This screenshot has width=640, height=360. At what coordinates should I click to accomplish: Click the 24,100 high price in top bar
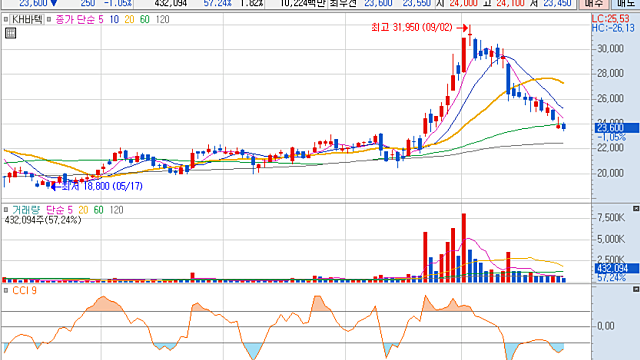[510, 3]
